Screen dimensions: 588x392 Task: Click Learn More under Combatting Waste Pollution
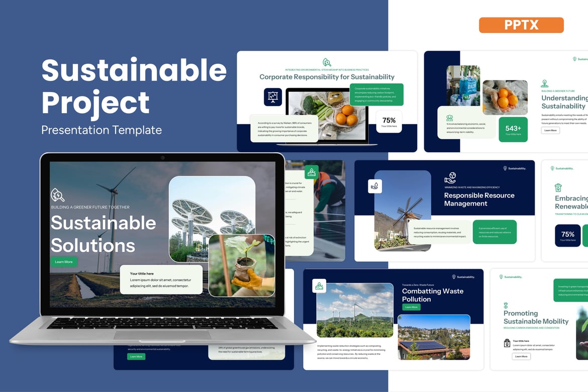412,307
